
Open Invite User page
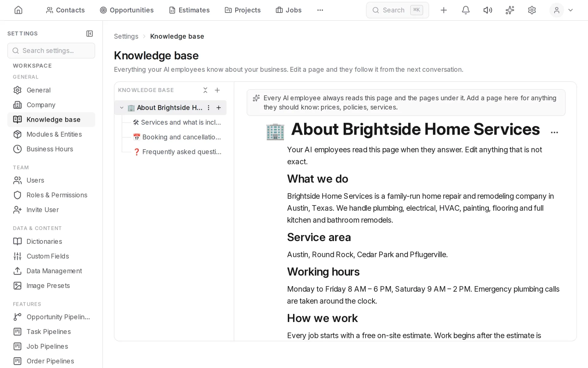pos(51,210)
